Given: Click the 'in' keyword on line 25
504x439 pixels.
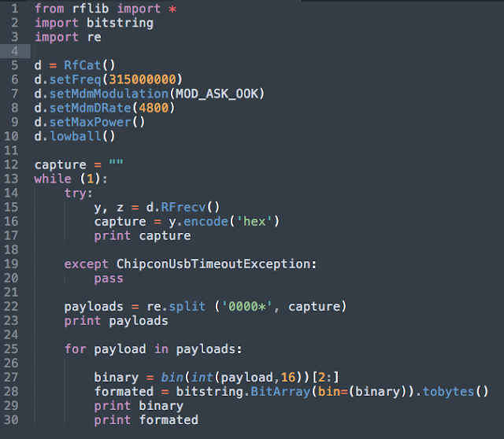Looking at the screenshot, I should coord(161,349).
